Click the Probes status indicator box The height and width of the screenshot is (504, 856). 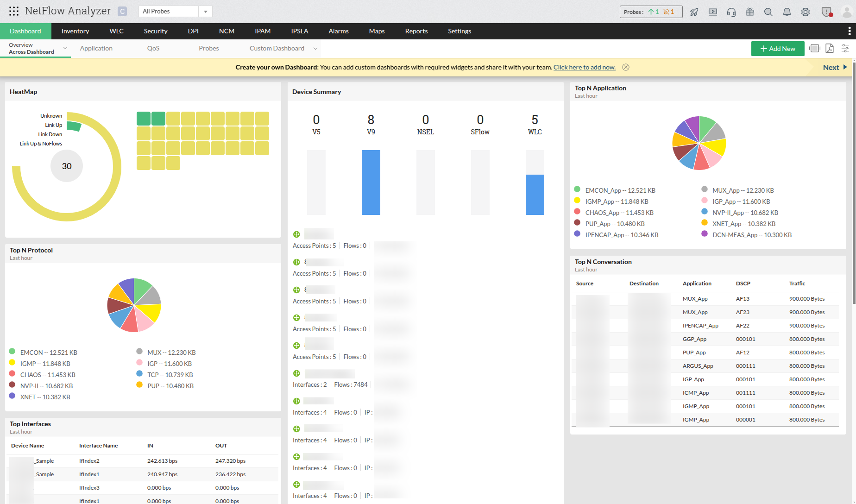point(651,12)
